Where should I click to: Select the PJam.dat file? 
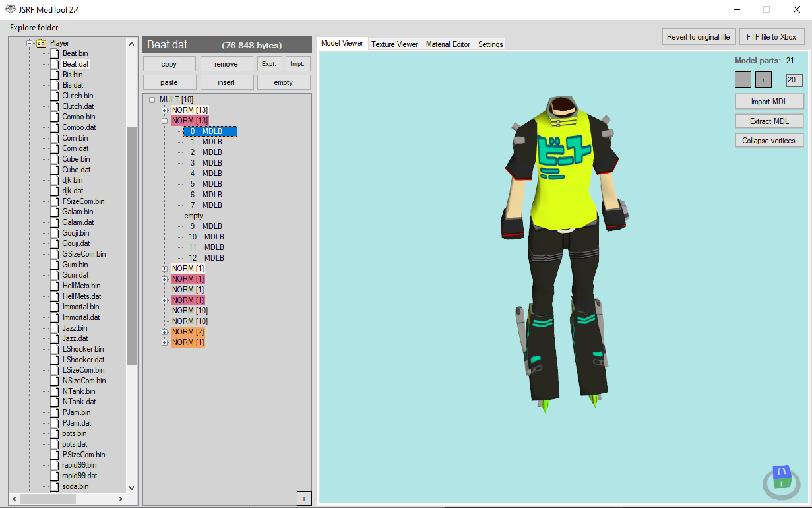[77, 423]
